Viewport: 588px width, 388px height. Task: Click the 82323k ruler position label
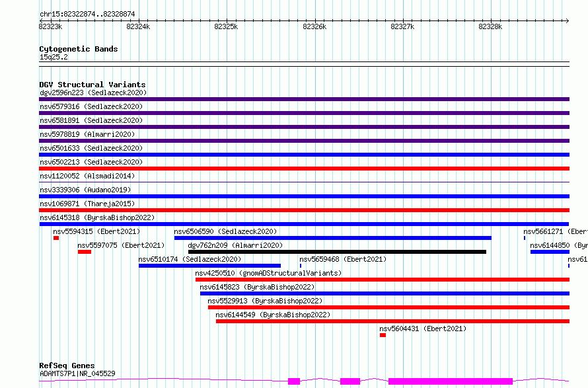[50, 26]
